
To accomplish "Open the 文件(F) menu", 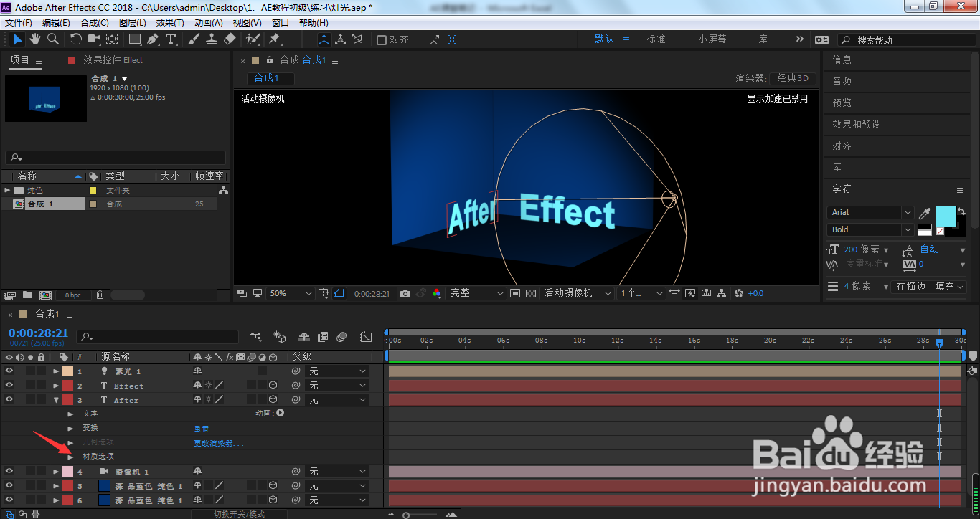I will pos(19,22).
